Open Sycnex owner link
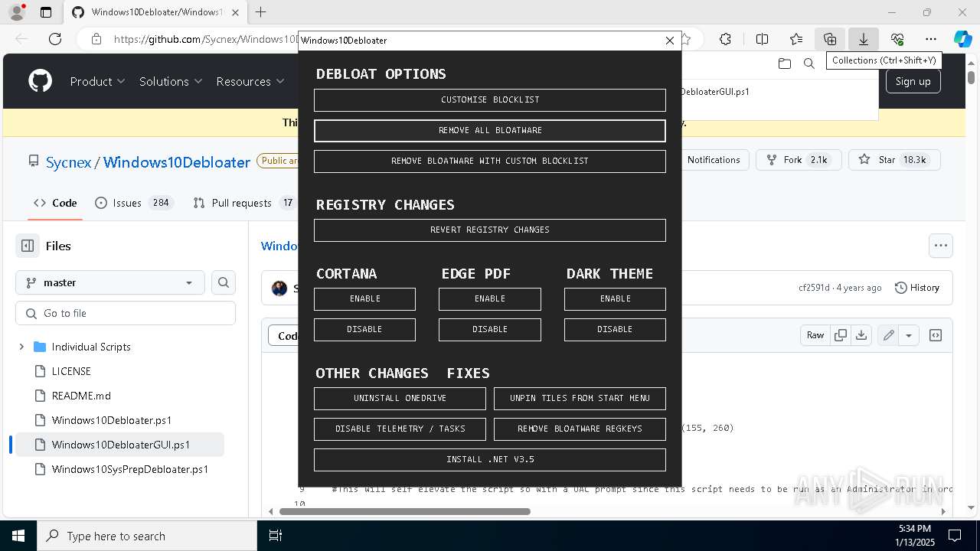This screenshot has width=980, height=551. tap(68, 162)
